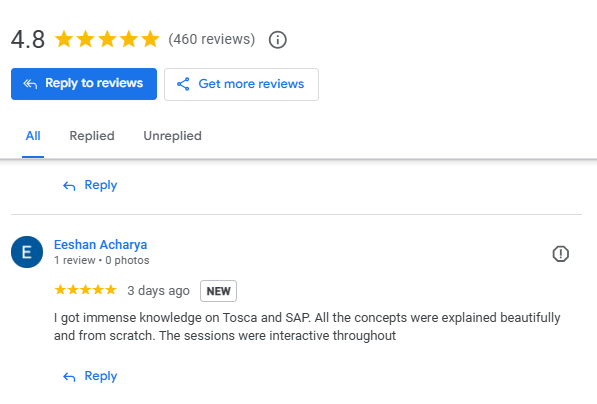This screenshot has height=404, width=597.
Task: Click the NEW badge on the review
Action: point(219,291)
